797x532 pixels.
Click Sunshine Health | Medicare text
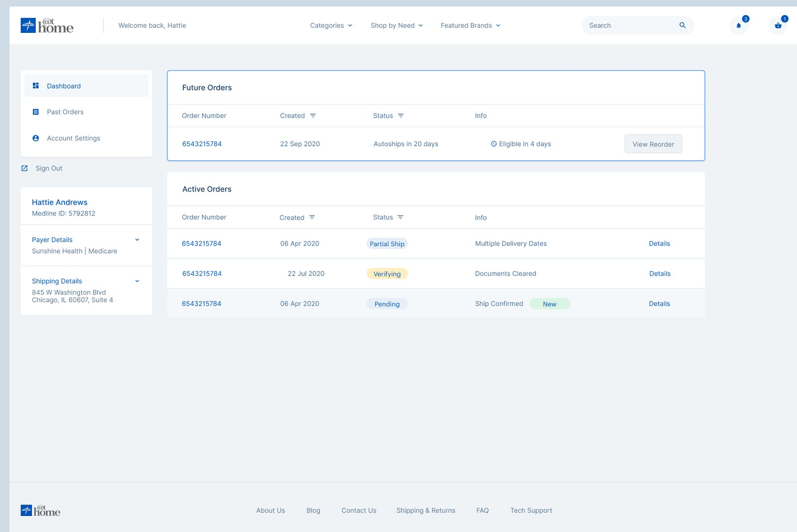tap(75, 251)
